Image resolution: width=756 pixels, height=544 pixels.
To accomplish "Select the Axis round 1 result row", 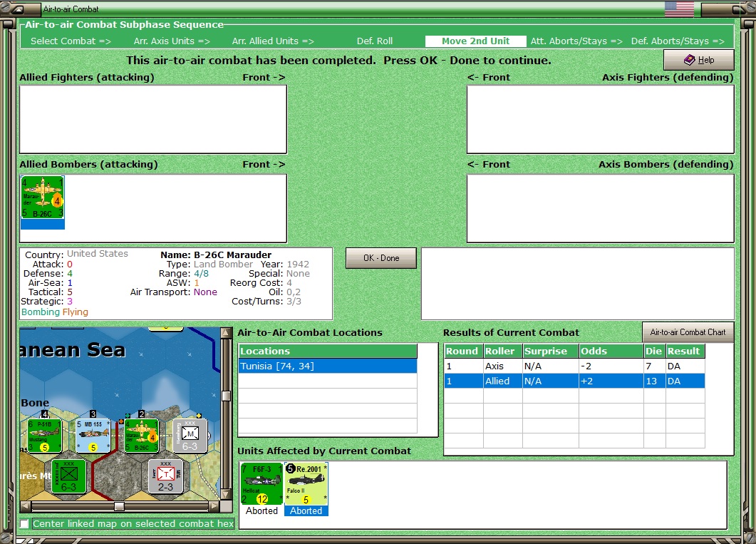I will click(x=575, y=366).
